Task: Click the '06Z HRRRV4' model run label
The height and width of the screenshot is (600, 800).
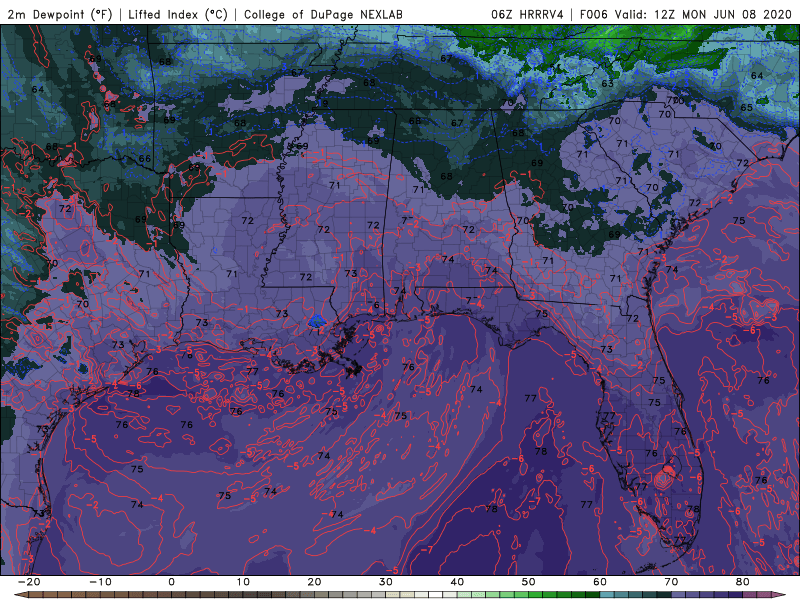Action: click(x=528, y=14)
